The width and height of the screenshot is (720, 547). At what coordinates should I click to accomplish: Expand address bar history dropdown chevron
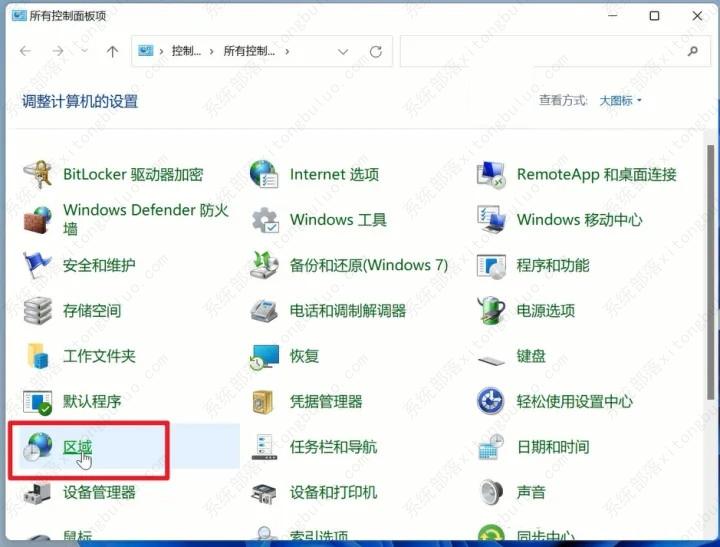[344, 51]
